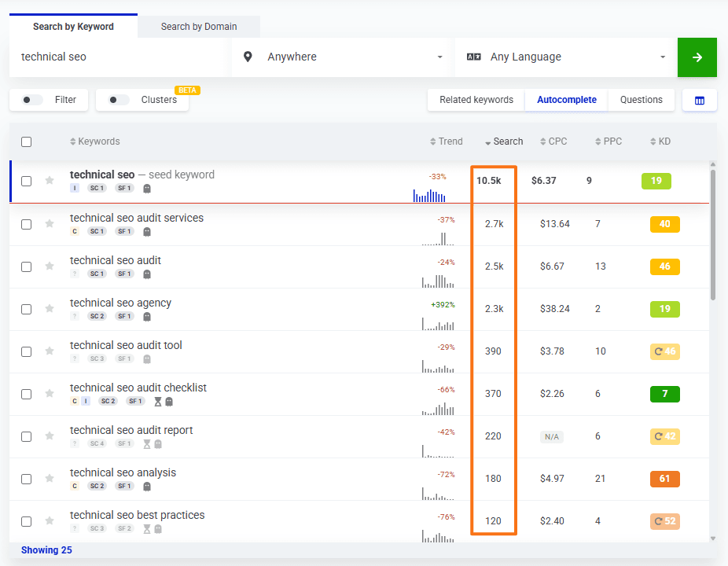
Task: Check the technical seo seed keyword checkbox
Action: pyautogui.click(x=27, y=181)
